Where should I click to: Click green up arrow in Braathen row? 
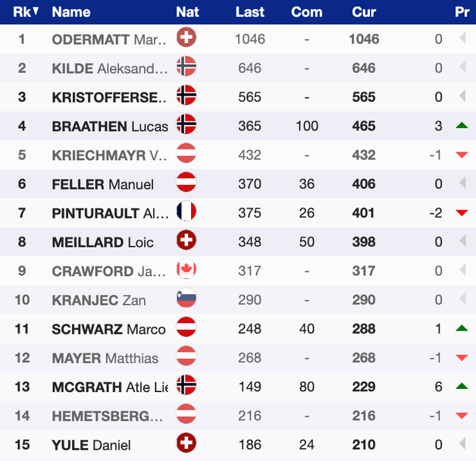click(461, 126)
